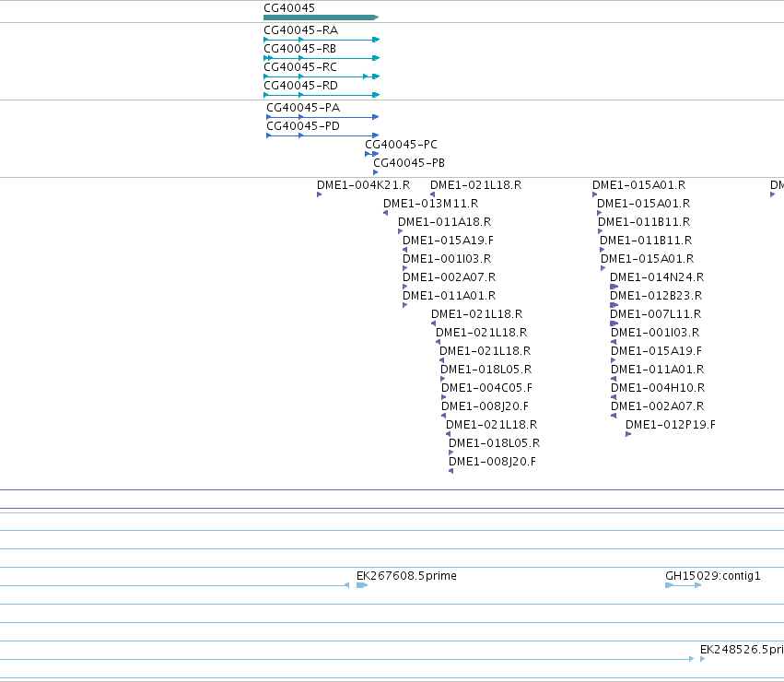This screenshot has height=682, width=784.
Task: Select the DME1-012B23.R read
Action: pyautogui.click(x=614, y=305)
